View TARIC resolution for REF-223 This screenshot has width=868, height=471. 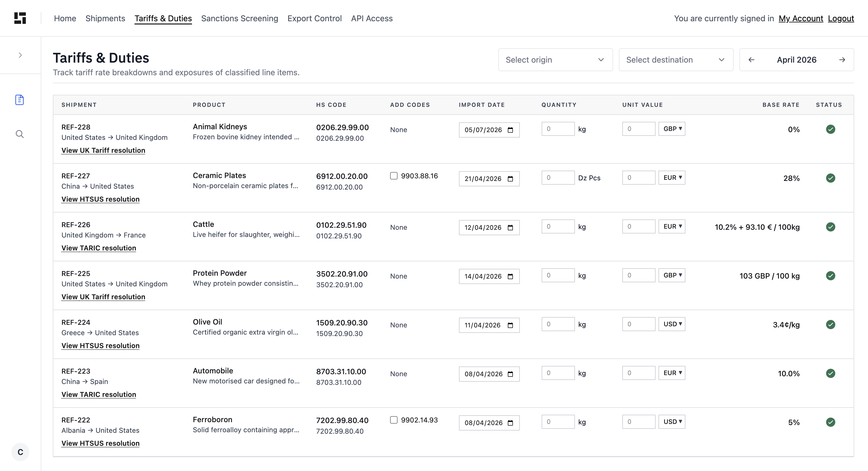pos(99,395)
